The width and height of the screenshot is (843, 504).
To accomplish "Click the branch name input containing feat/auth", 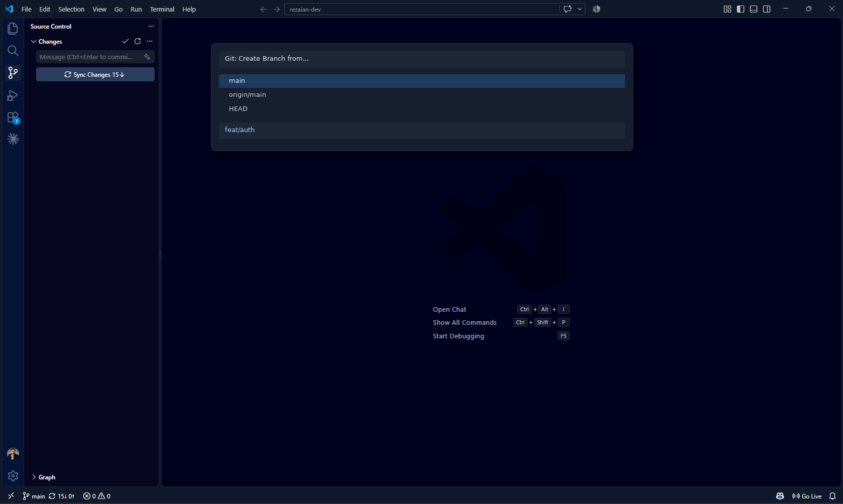I will 422,130.
